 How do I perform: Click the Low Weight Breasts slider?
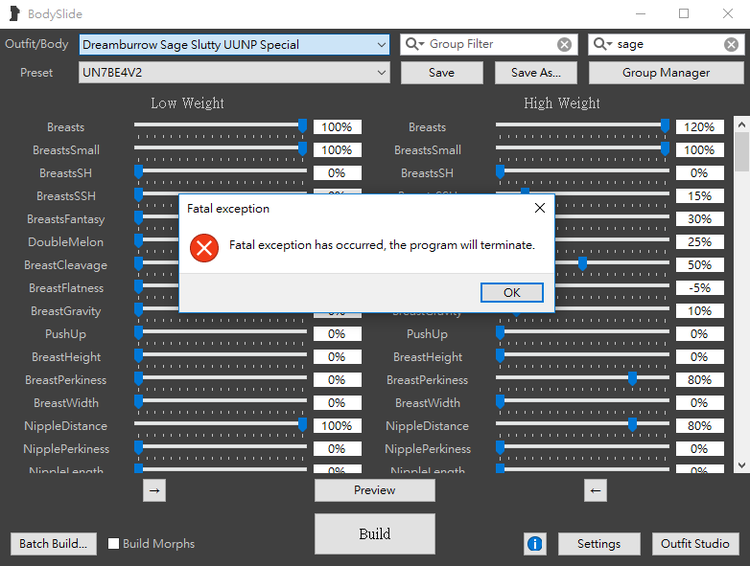[221, 127]
